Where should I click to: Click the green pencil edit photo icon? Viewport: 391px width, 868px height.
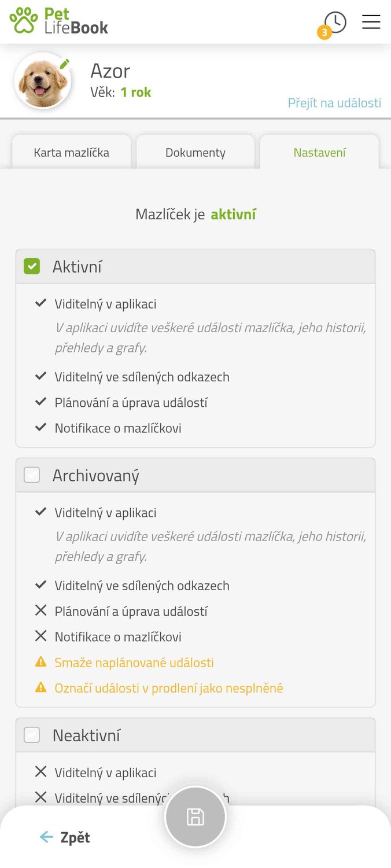pyautogui.click(x=64, y=64)
